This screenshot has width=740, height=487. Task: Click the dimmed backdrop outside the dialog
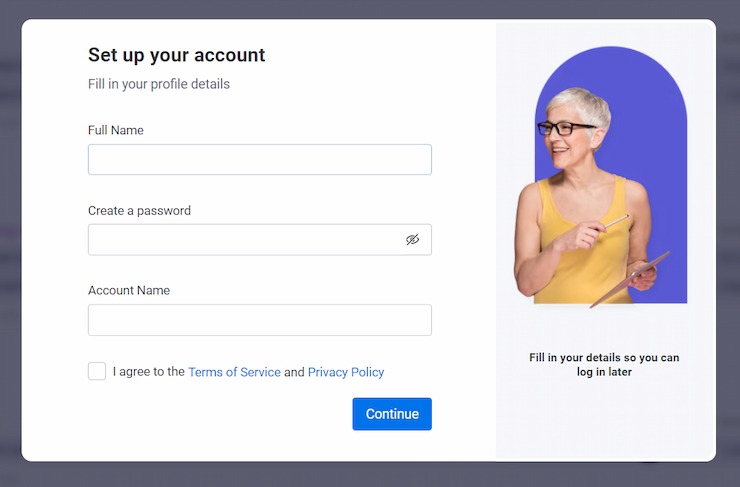click(370, 474)
